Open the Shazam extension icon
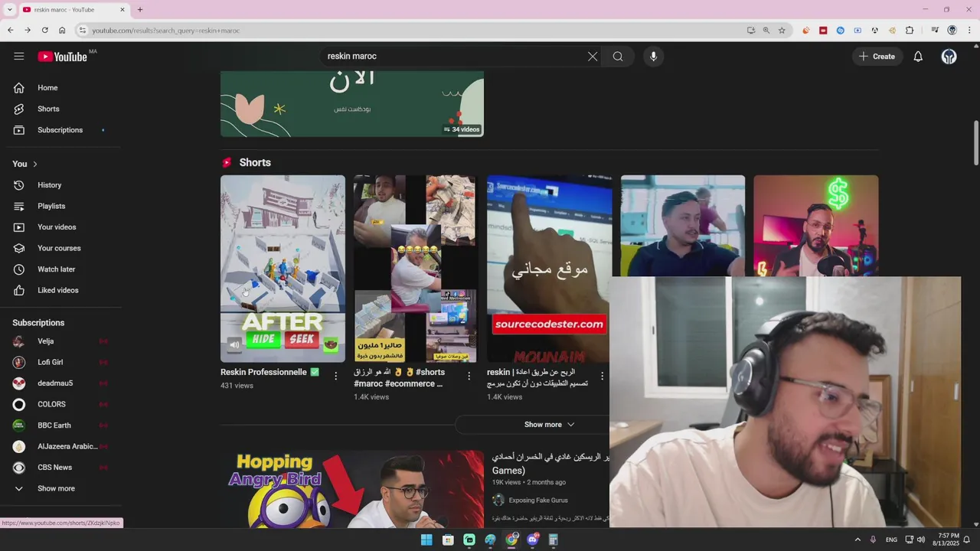This screenshot has width=980, height=551. pos(840,30)
